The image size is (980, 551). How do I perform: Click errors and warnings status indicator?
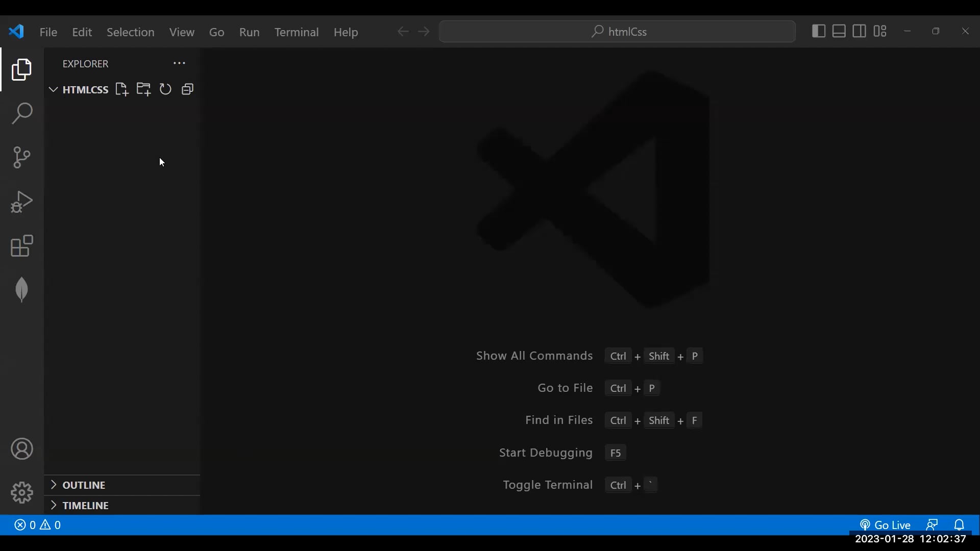coord(38,525)
